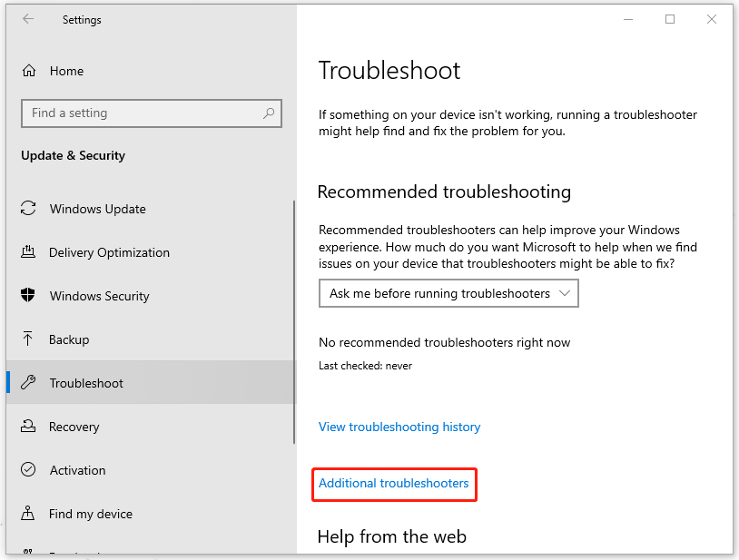Screen dimensions: 739x560
Task: Open Activation via its checkmark icon
Action: pos(28,470)
